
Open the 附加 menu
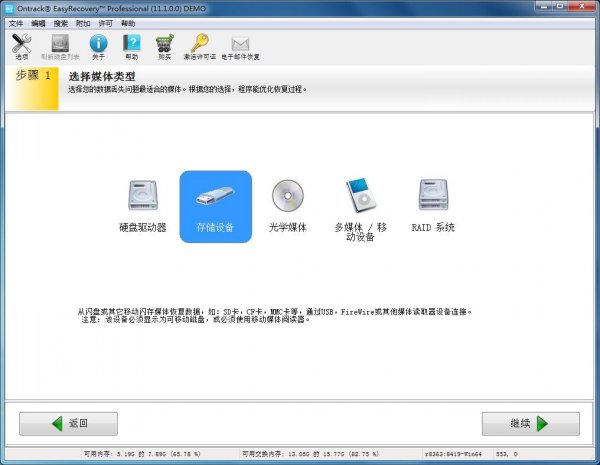(82, 22)
